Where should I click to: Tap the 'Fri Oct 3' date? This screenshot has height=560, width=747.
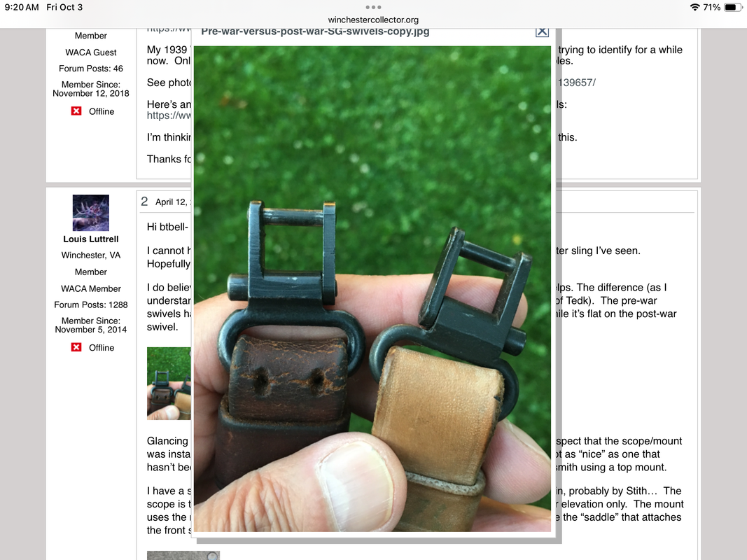coord(64,7)
